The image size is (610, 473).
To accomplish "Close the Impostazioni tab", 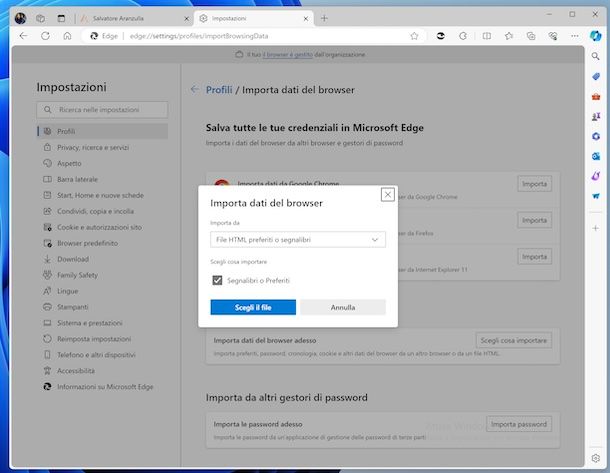I will (x=306, y=18).
